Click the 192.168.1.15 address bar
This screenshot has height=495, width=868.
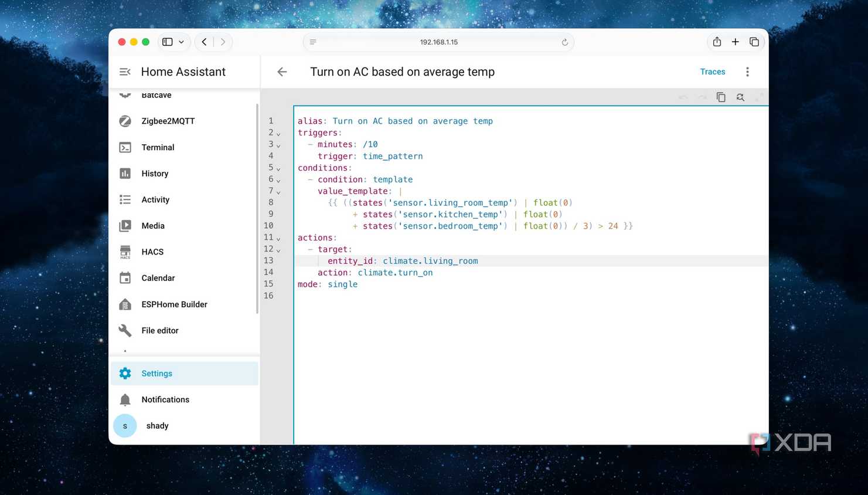[438, 42]
